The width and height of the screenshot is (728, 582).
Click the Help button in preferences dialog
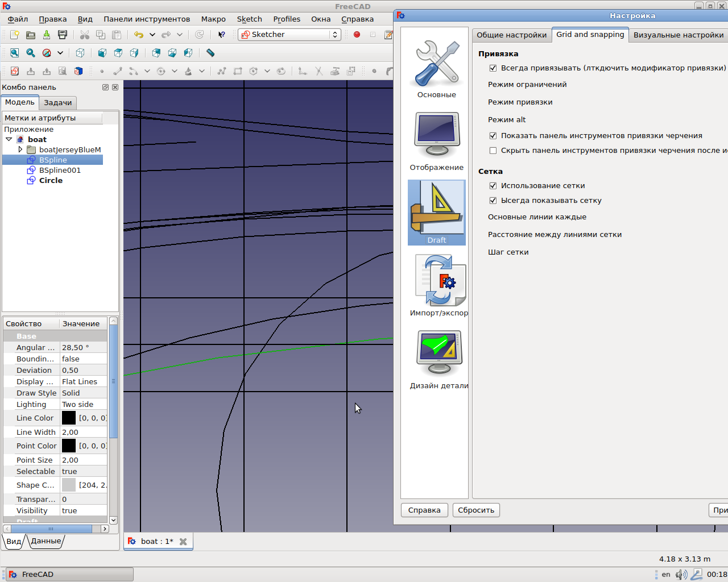coord(424,510)
